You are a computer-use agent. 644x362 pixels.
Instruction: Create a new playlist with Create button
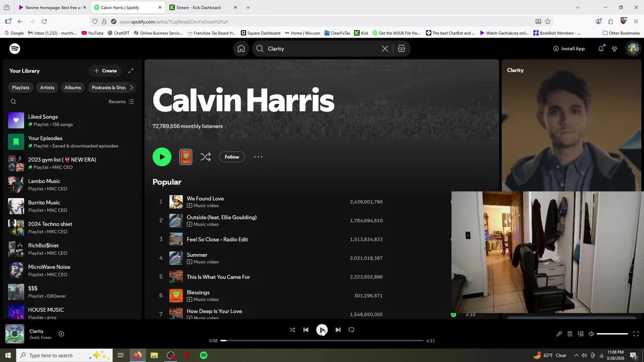105,71
